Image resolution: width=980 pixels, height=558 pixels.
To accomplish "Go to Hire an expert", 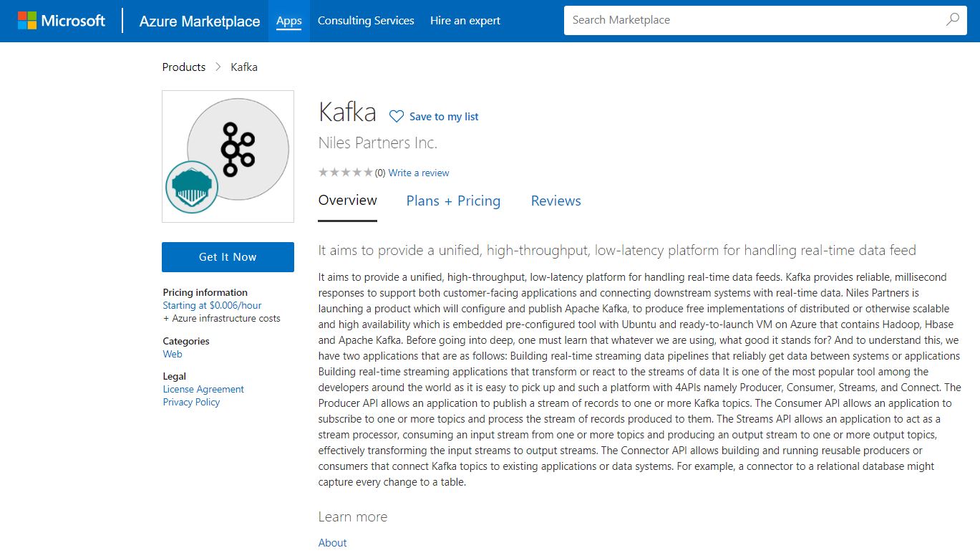I will point(465,21).
